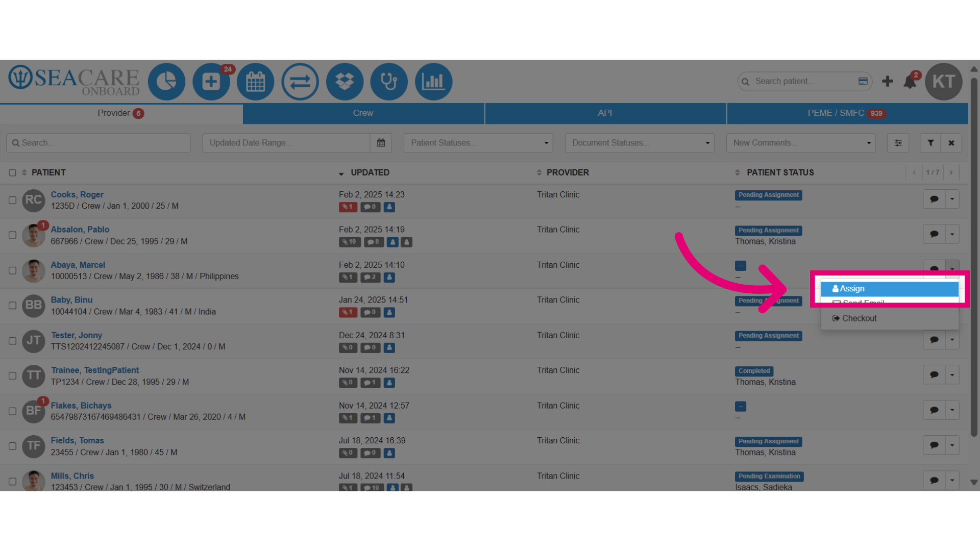The height and width of the screenshot is (551, 980).
Task: Go to next page of the table
Action: [951, 172]
